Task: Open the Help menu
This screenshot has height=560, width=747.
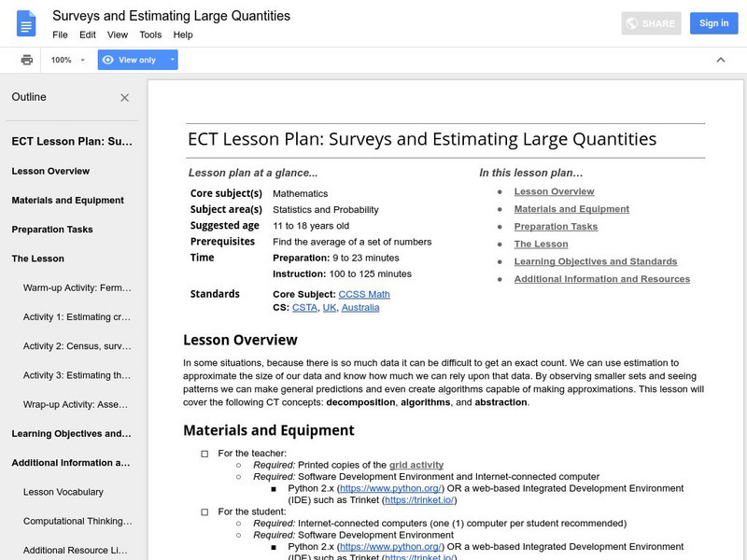Action: [x=183, y=35]
